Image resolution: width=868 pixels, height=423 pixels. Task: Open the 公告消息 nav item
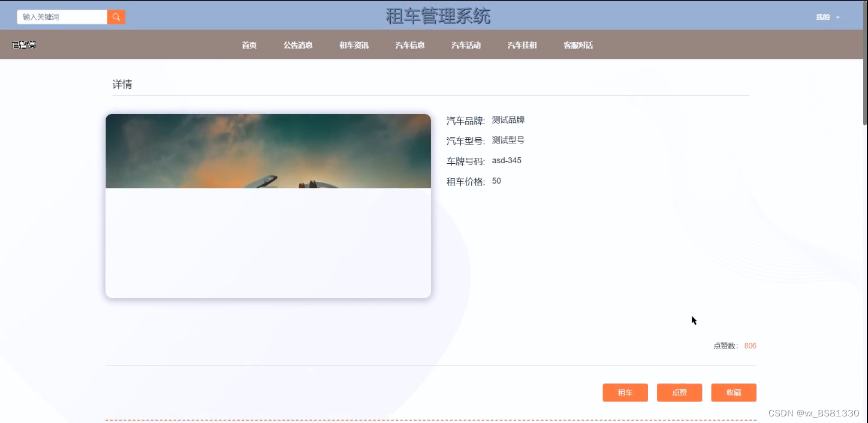[x=298, y=45]
